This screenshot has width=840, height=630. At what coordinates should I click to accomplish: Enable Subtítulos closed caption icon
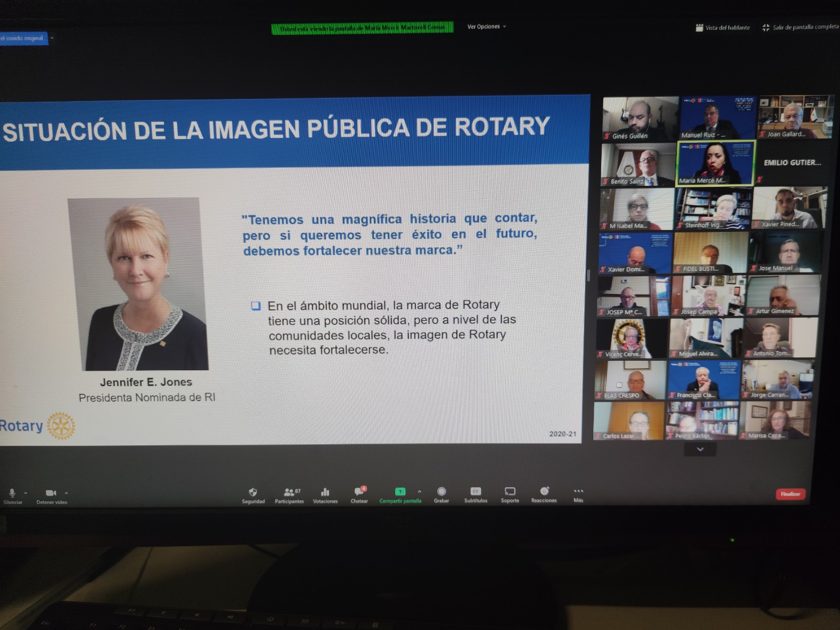pos(476,491)
